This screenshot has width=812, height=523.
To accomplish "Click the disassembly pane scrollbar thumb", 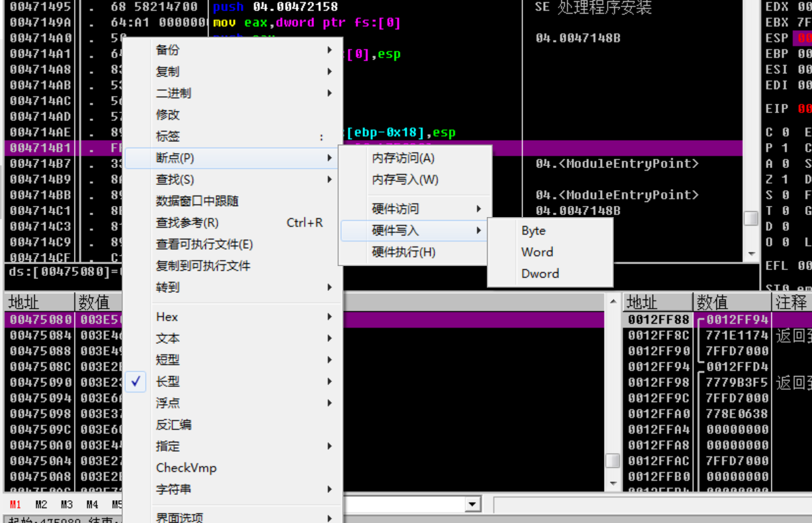I will coord(752,217).
